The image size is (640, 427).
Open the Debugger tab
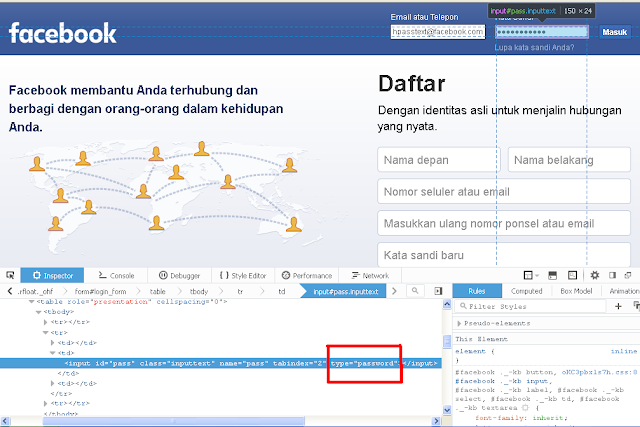[x=180, y=276]
